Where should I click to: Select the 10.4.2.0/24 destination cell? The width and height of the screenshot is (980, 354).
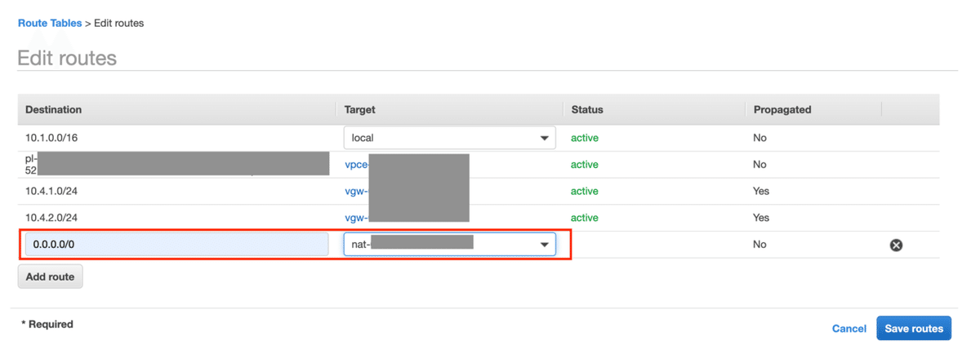point(51,218)
